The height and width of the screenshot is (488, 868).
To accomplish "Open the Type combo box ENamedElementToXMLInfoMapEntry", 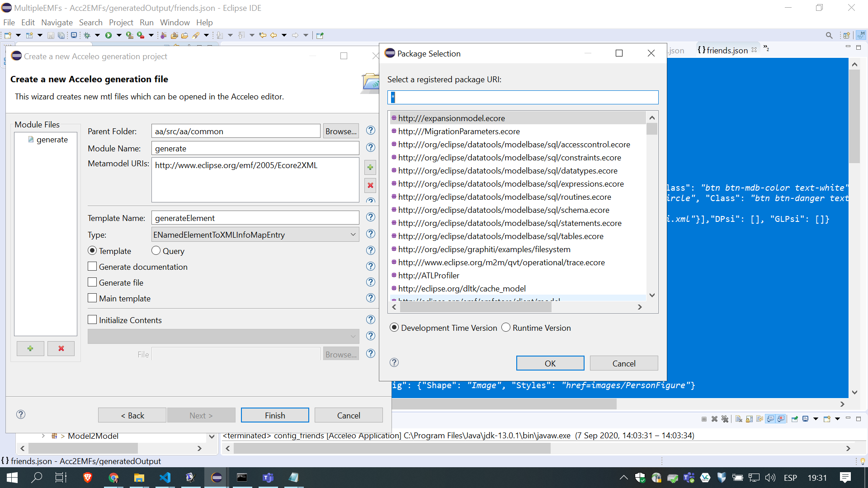I will pyautogui.click(x=255, y=235).
